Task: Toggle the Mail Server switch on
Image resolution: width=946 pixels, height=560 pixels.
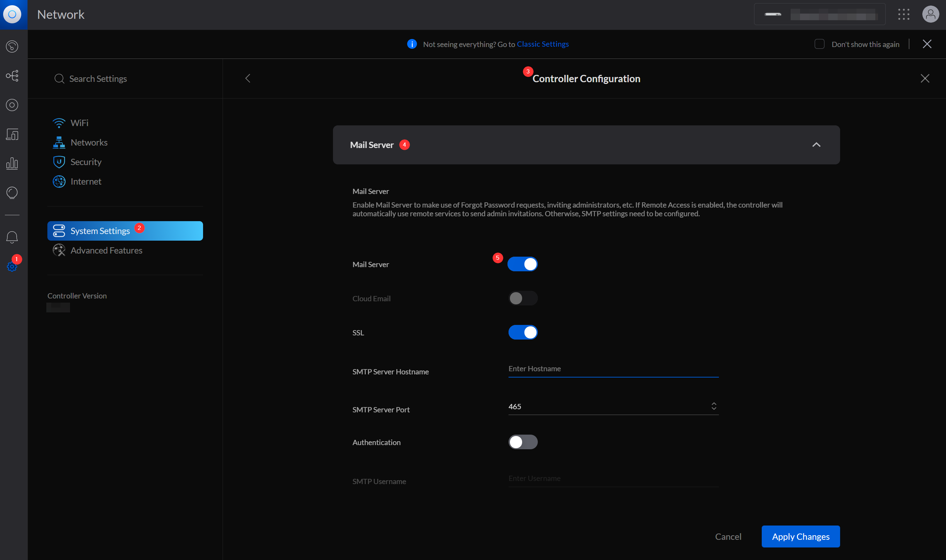Action: coord(523,263)
